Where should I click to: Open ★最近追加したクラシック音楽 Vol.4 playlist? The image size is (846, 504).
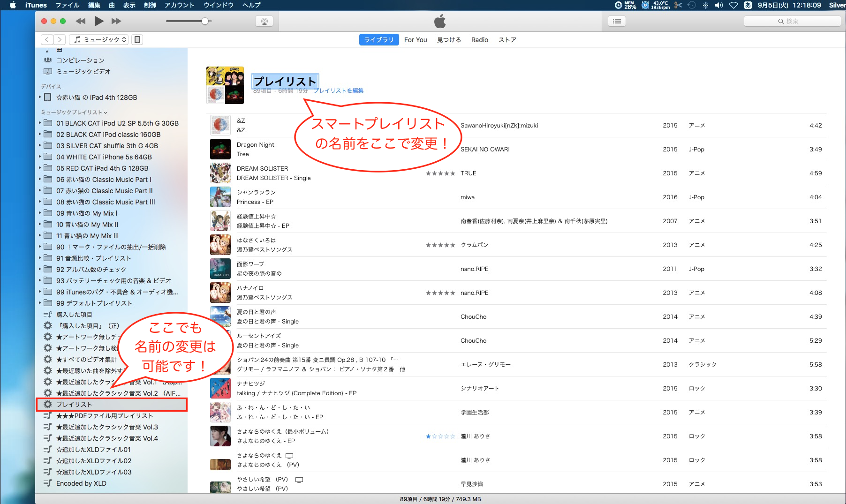107,438
